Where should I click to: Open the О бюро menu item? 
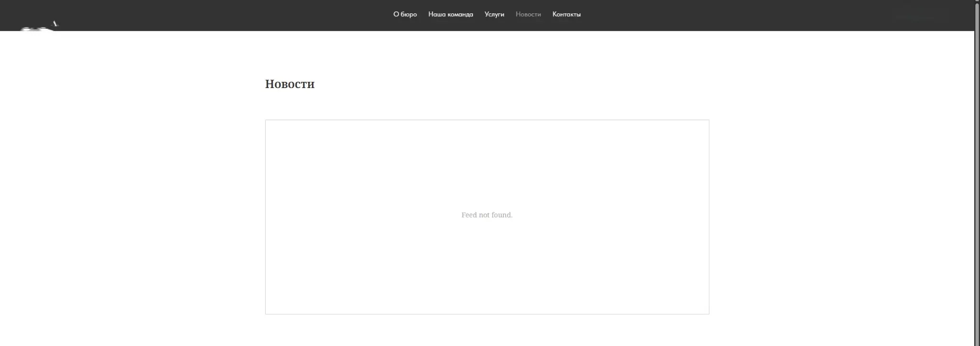tap(405, 14)
